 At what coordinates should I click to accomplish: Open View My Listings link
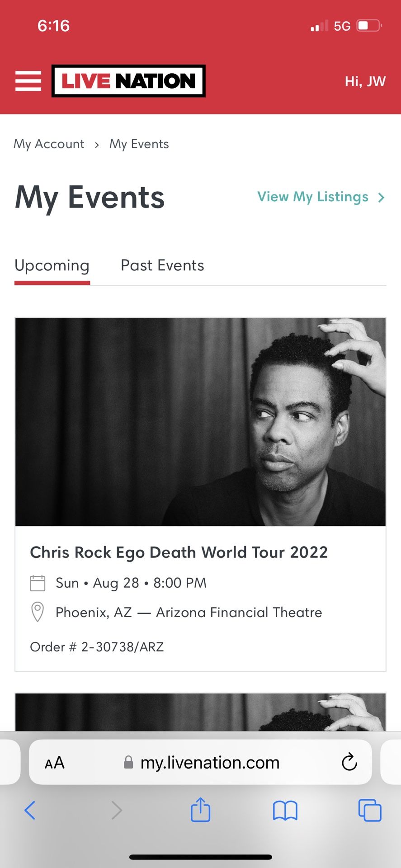[313, 197]
